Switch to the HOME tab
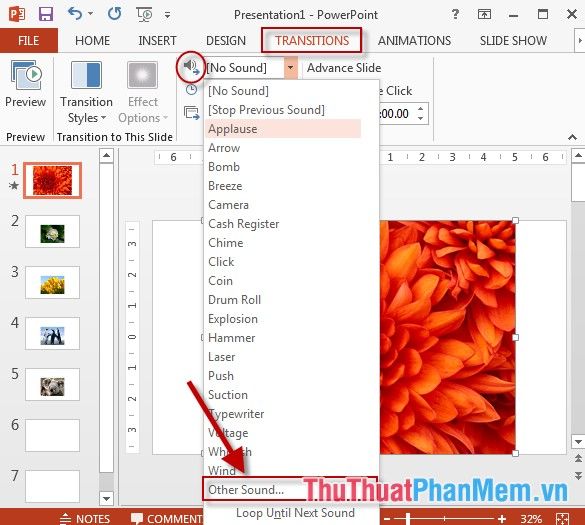 tap(93, 40)
